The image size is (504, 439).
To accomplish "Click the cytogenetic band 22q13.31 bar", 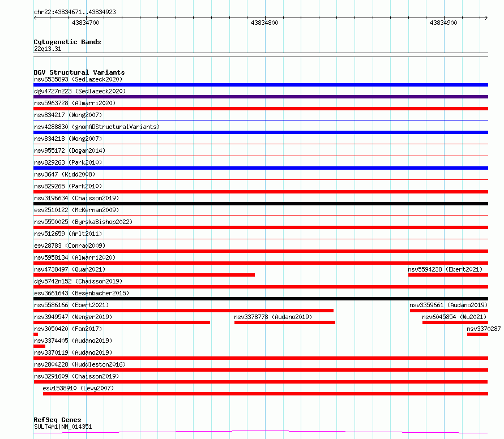I will (260, 55).
